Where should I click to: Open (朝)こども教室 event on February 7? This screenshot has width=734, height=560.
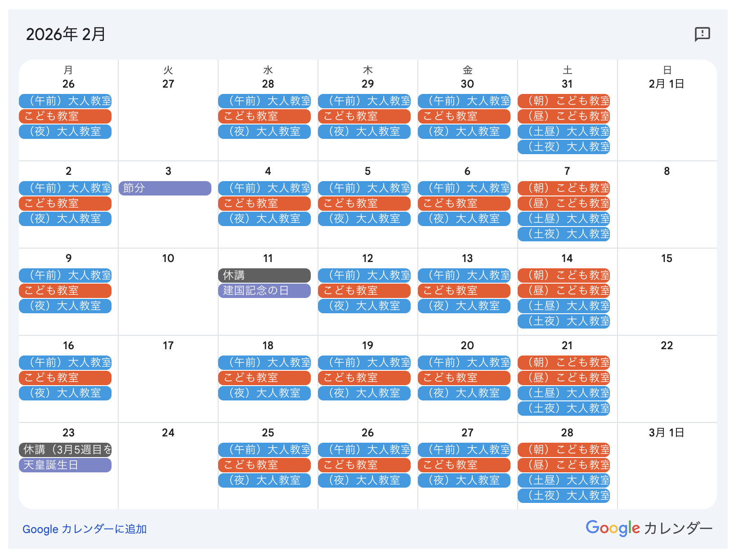click(x=564, y=188)
